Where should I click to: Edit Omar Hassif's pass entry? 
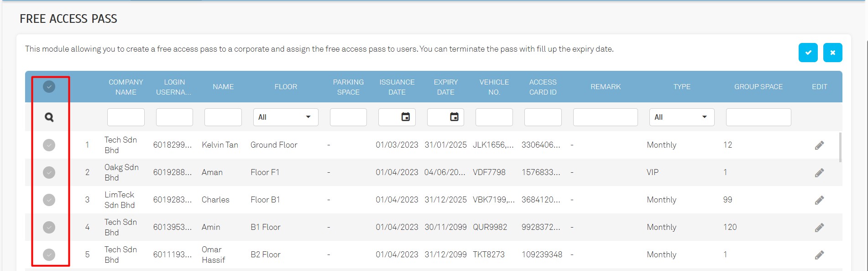(819, 255)
